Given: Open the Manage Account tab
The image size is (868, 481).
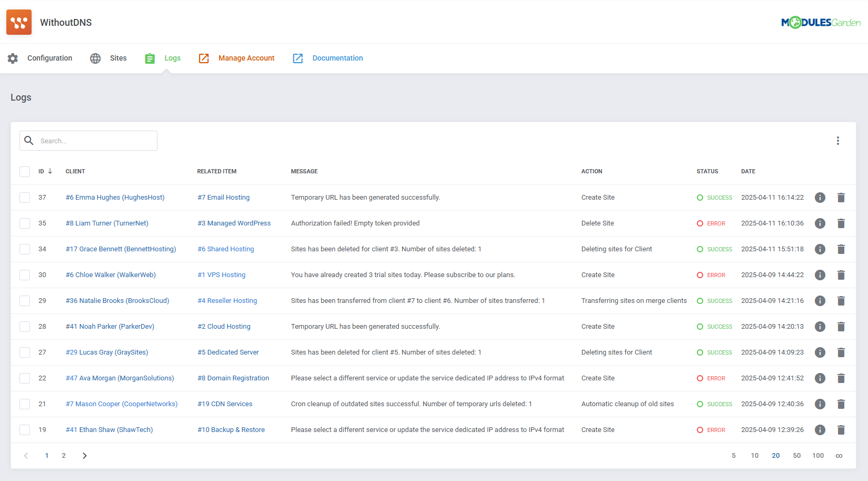Looking at the screenshot, I should 246,58.
